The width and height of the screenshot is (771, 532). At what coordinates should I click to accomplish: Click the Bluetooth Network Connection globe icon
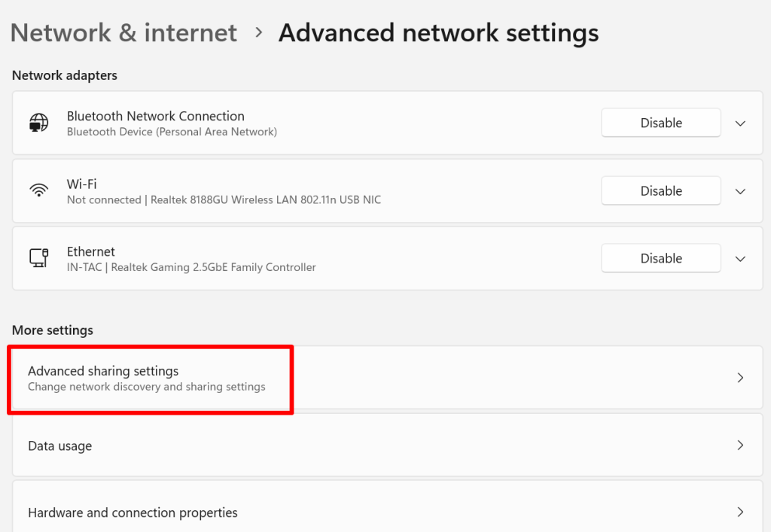(39, 123)
